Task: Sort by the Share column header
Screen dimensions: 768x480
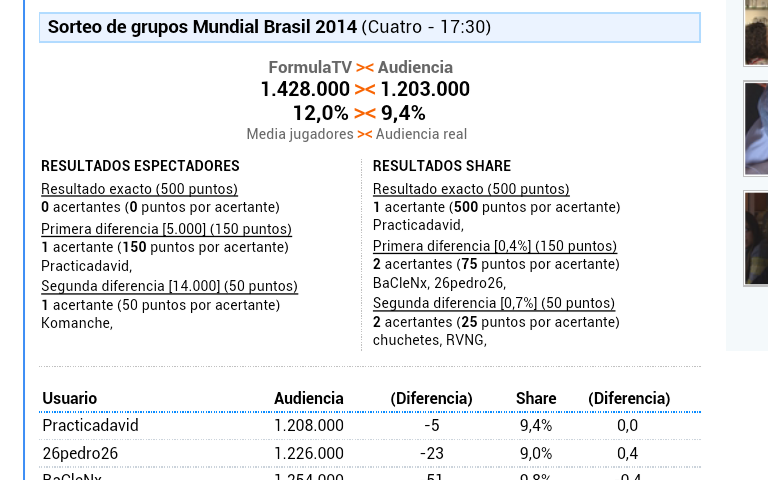Action: pyautogui.click(x=536, y=398)
